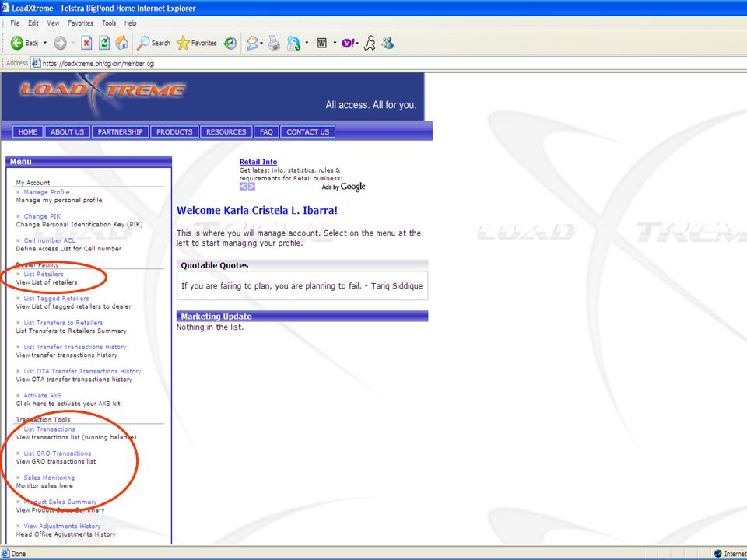Viewport: 747px width, 560px height.
Task: Open the Forward button history dropdown
Action: pos(73,43)
